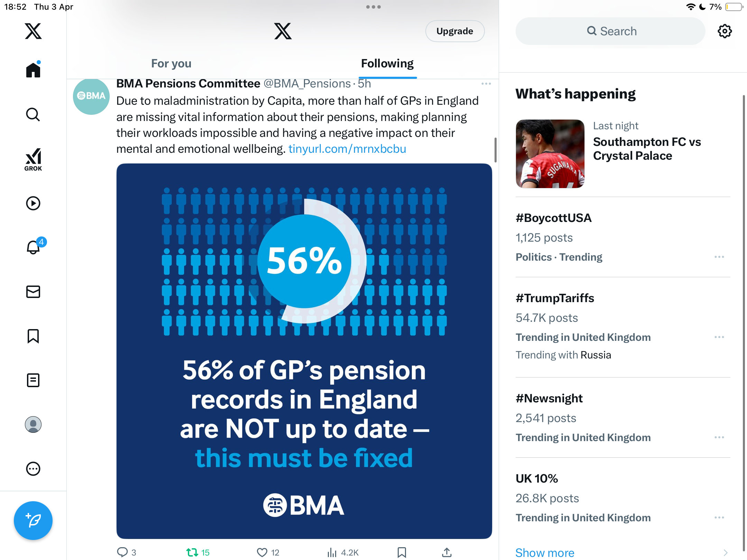Switch to the For you tab
747x560 pixels.
click(171, 64)
